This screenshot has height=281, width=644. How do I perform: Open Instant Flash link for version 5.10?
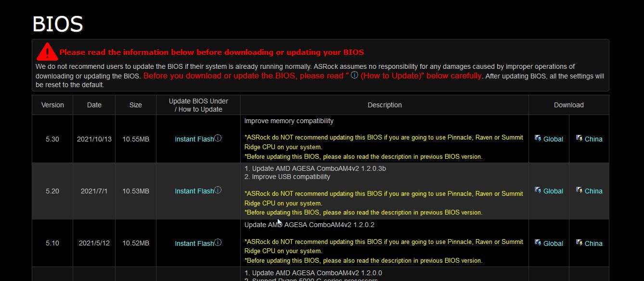(194, 243)
